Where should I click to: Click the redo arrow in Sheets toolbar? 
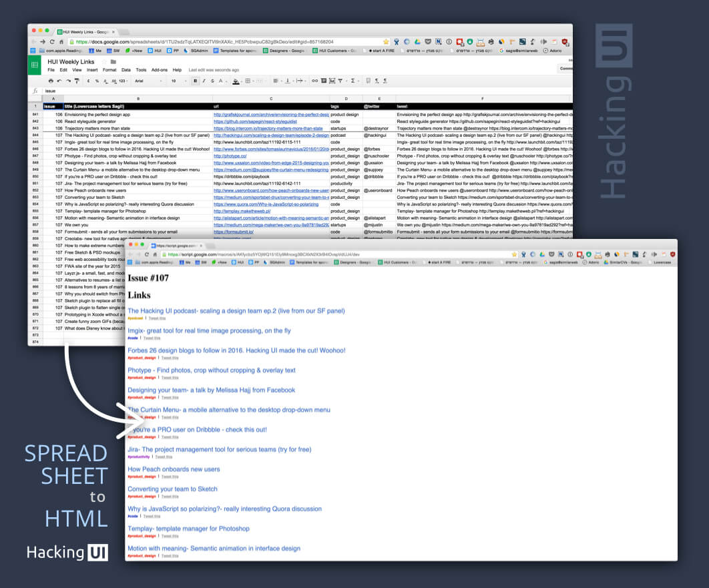68,81
